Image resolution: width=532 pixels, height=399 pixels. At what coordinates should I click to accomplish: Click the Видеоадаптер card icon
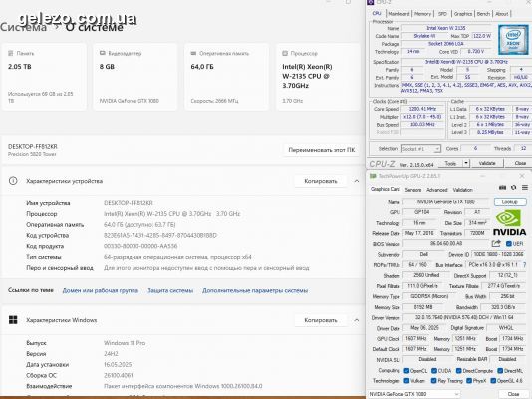[103, 53]
